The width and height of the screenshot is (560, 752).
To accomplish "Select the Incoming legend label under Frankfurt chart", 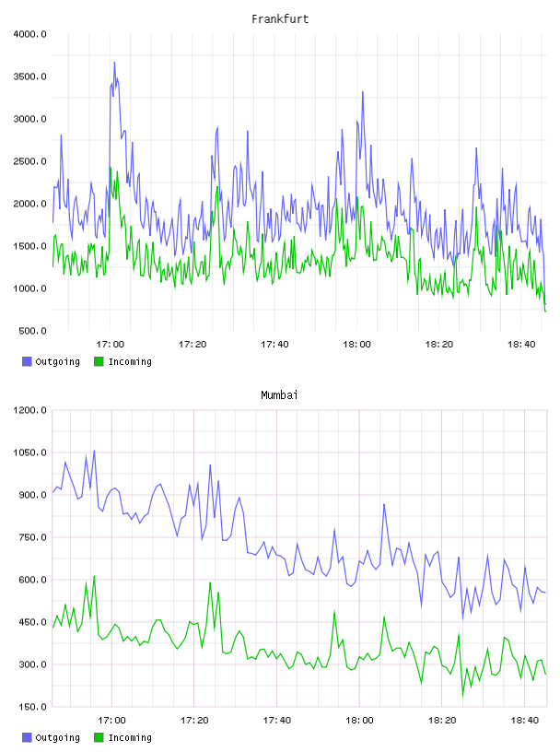I will 130,362.
